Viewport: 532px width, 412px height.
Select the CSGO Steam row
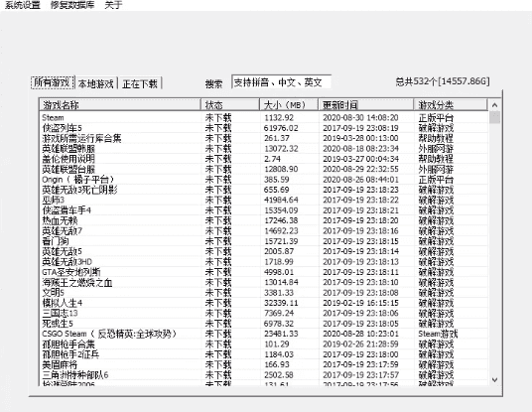pos(264,334)
